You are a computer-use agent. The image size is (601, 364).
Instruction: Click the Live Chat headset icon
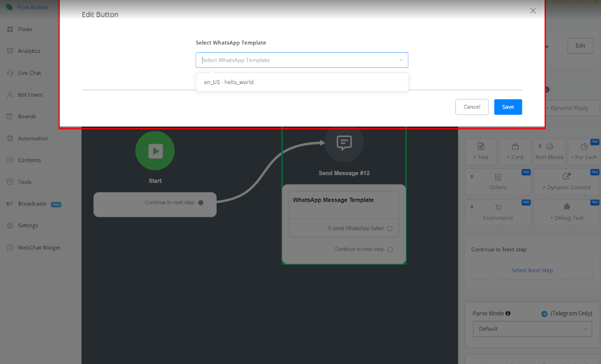(10, 73)
